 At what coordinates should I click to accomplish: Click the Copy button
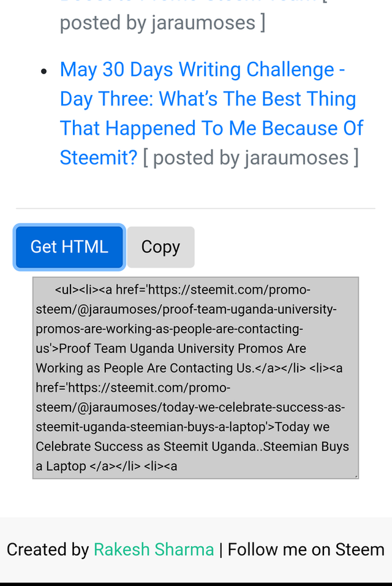click(160, 247)
